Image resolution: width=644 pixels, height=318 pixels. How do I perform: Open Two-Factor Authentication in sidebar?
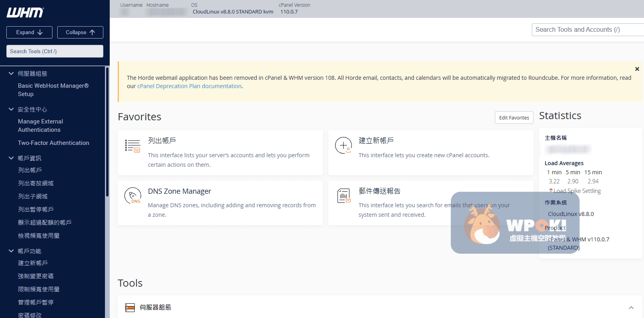point(53,143)
